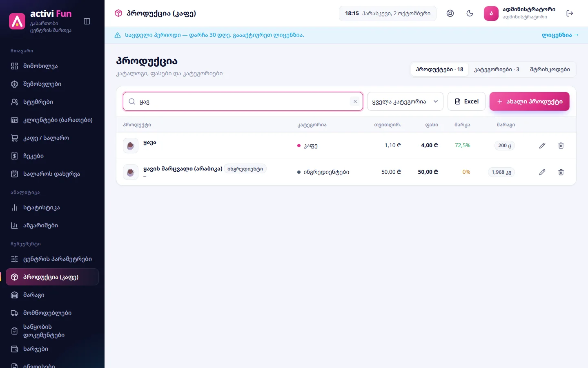
Task: Toggle dark mode with the moon icon
Action: point(470,13)
